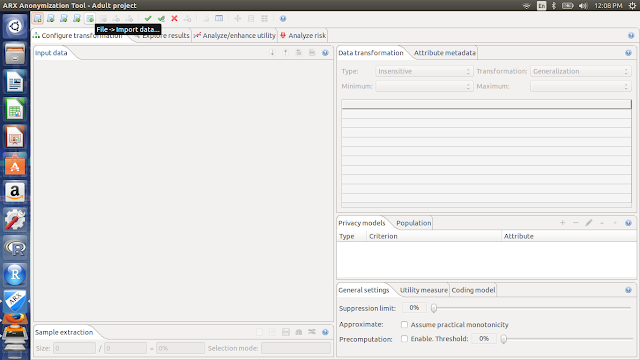Select the Privacy models tab
This screenshot has height=360, width=640.
point(362,223)
